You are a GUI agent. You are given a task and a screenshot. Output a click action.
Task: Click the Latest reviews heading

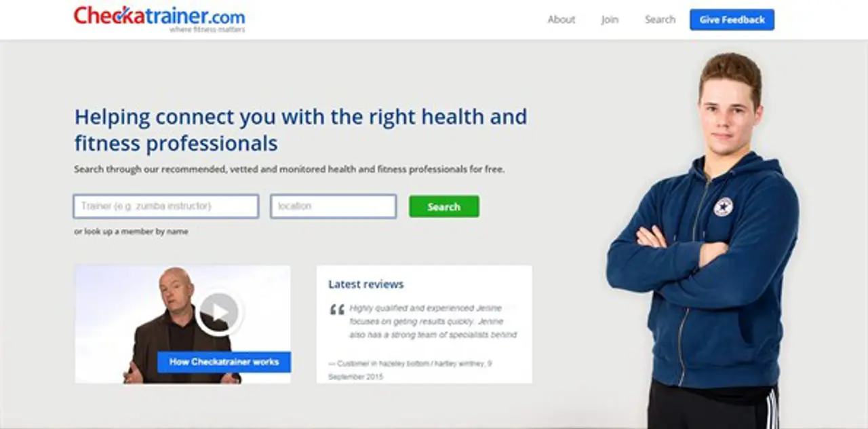pyautogui.click(x=366, y=284)
